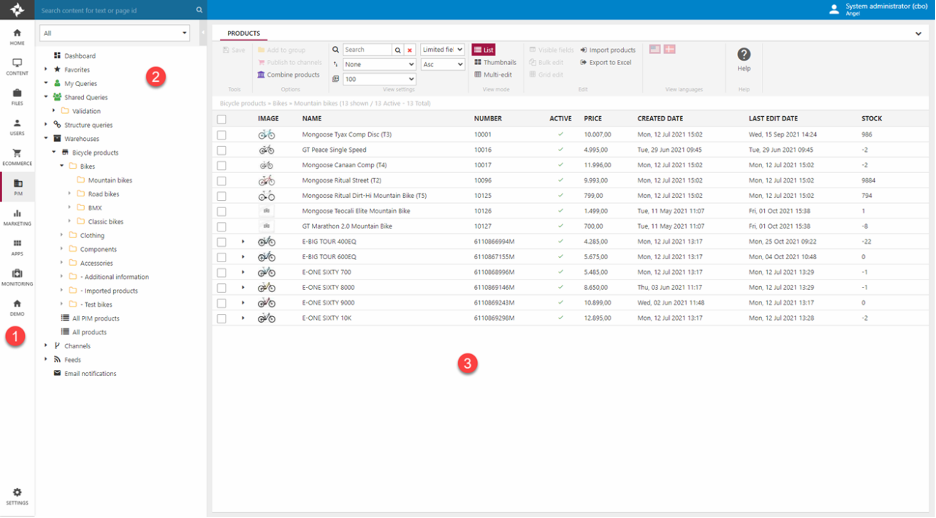This screenshot has height=518, width=936.
Task: Click the product Search input field
Action: [367, 50]
